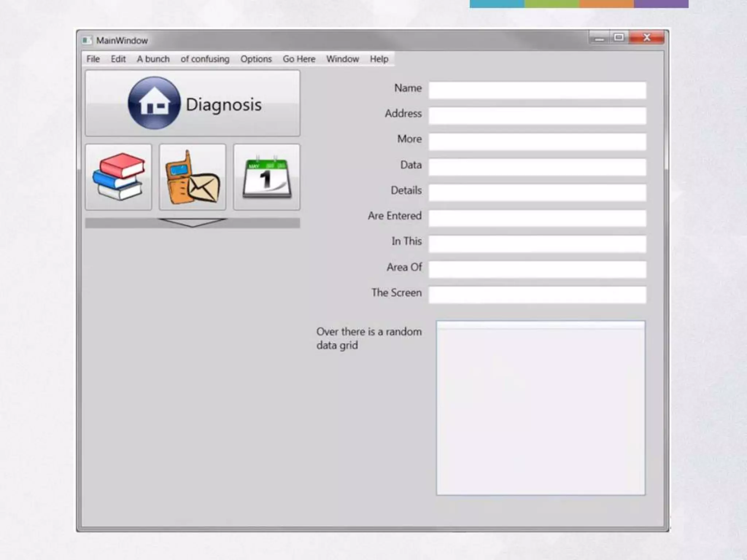Viewport: 747px width, 560px height.
Task: Open the Go Here menu
Action: click(299, 59)
